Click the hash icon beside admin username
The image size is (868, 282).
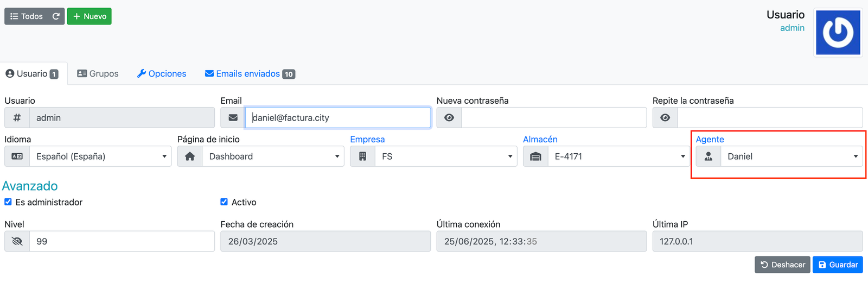(17, 118)
